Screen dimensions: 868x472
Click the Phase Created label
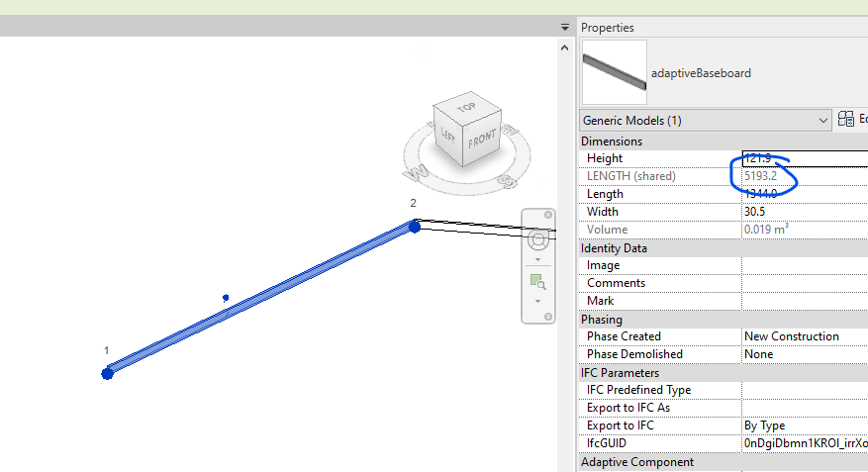624,335
